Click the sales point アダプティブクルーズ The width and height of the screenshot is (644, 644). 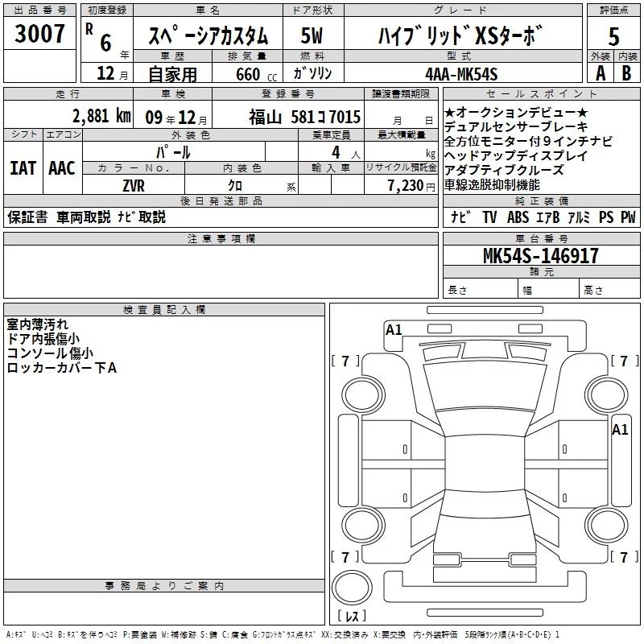click(504, 170)
